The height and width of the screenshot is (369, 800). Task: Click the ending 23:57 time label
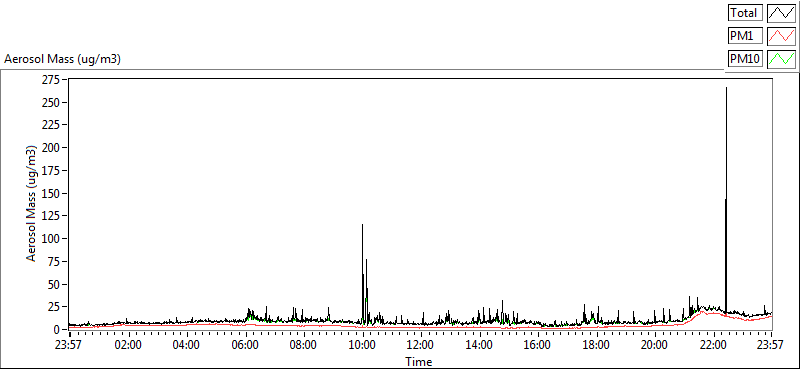tap(770, 344)
